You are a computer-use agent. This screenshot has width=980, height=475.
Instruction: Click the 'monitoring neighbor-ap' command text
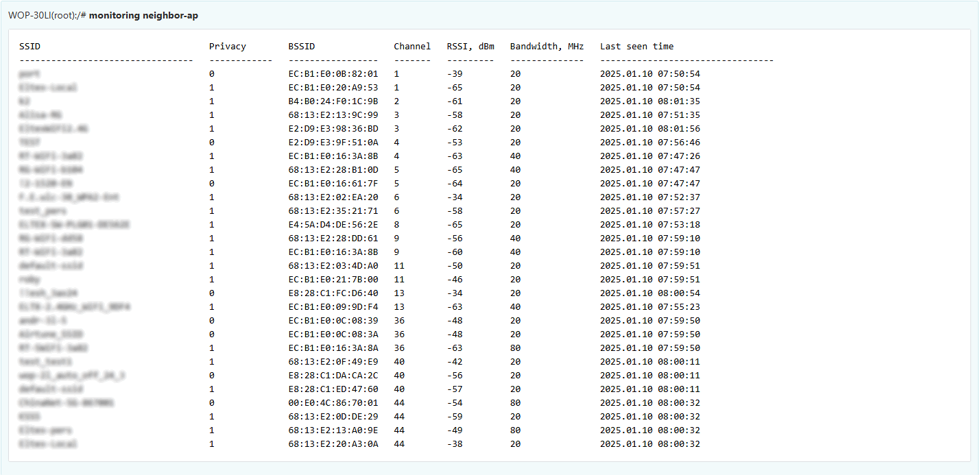[143, 15]
